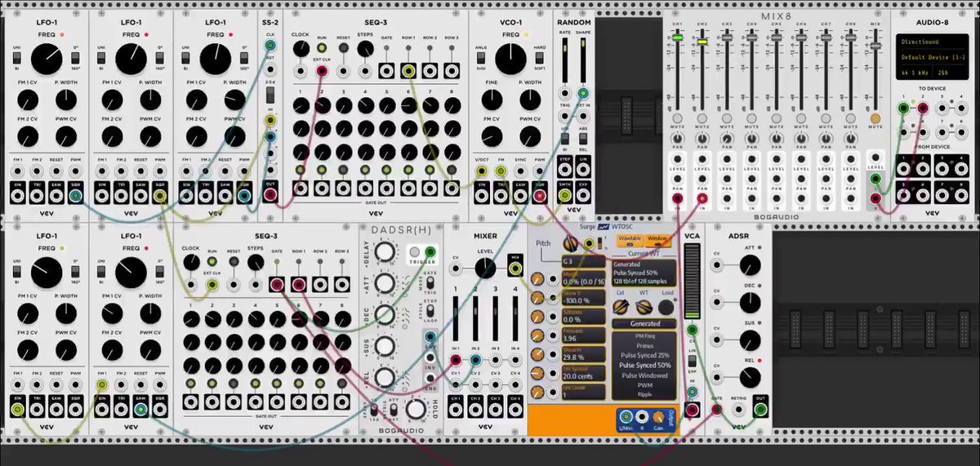
Task: Click the MIXER module's IN 1 jack
Action: 455,360
